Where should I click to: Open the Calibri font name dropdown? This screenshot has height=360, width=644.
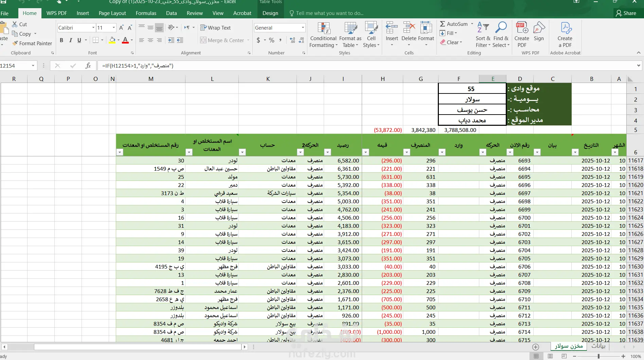pos(93,28)
